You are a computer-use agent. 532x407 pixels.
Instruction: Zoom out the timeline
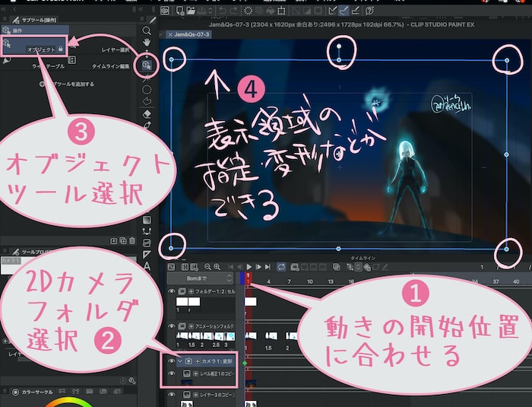coord(207,267)
